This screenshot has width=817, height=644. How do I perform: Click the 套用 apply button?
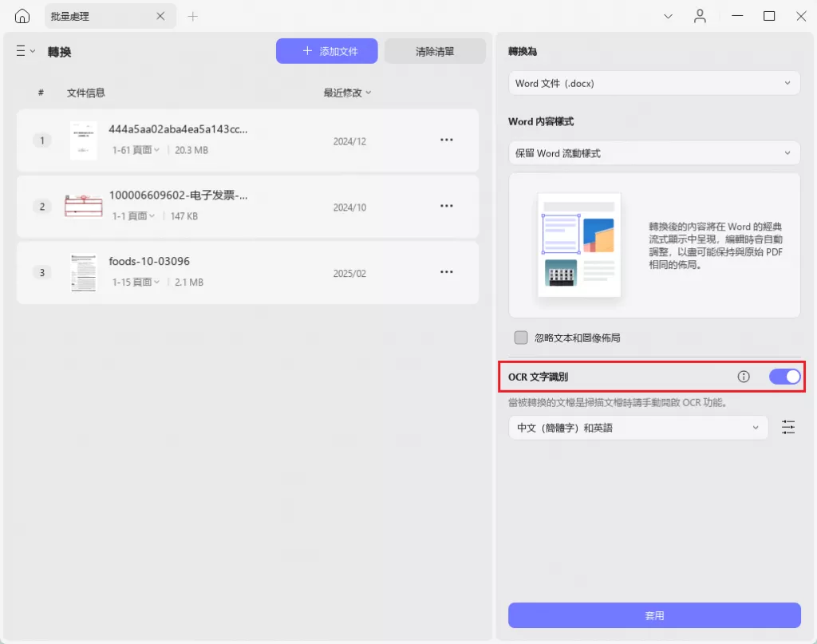pyautogui.click(x=654, y=615)
